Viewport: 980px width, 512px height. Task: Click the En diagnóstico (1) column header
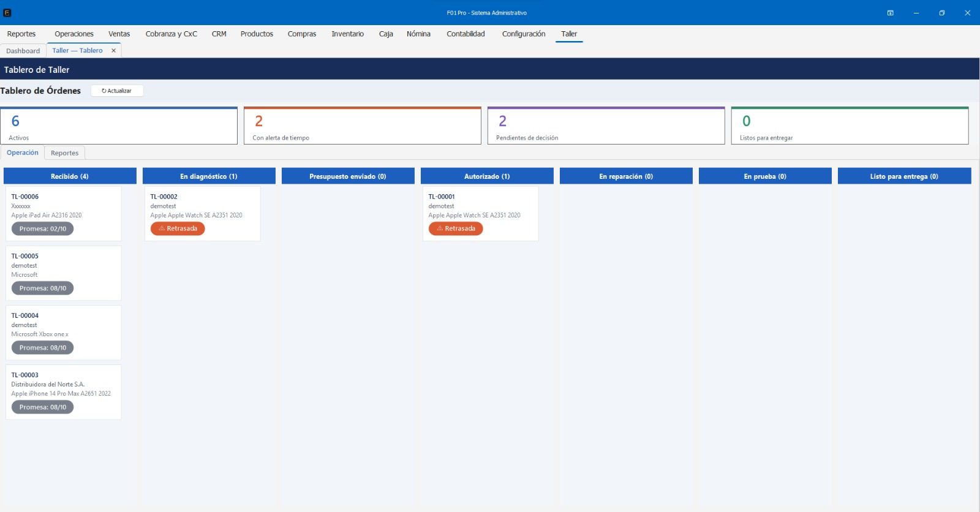(209, 176)
